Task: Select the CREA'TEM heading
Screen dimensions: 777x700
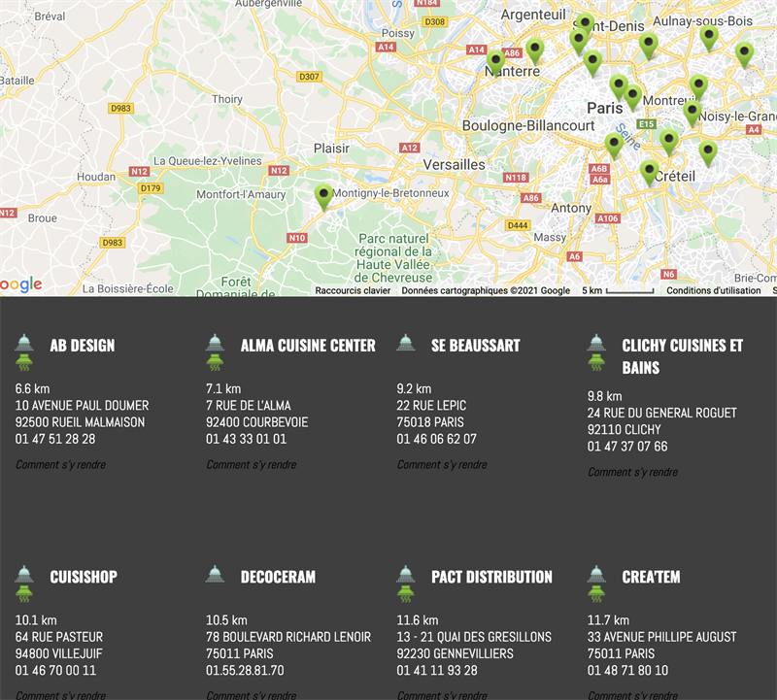Action: 651,577
